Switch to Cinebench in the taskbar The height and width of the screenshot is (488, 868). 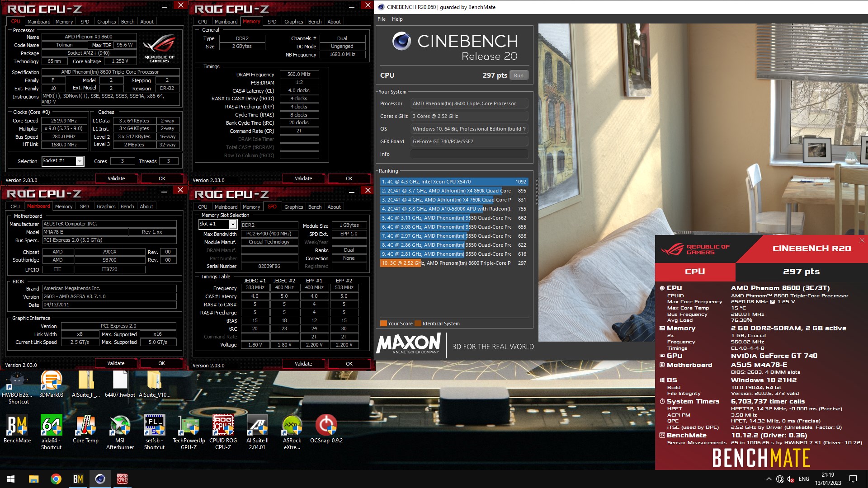tap(100, 479)
